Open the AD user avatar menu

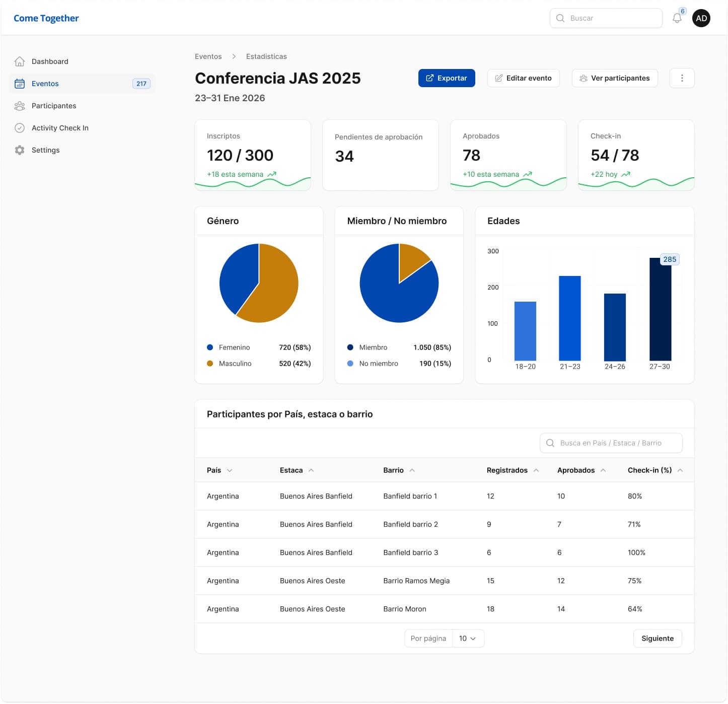click(x=701, y=18)
